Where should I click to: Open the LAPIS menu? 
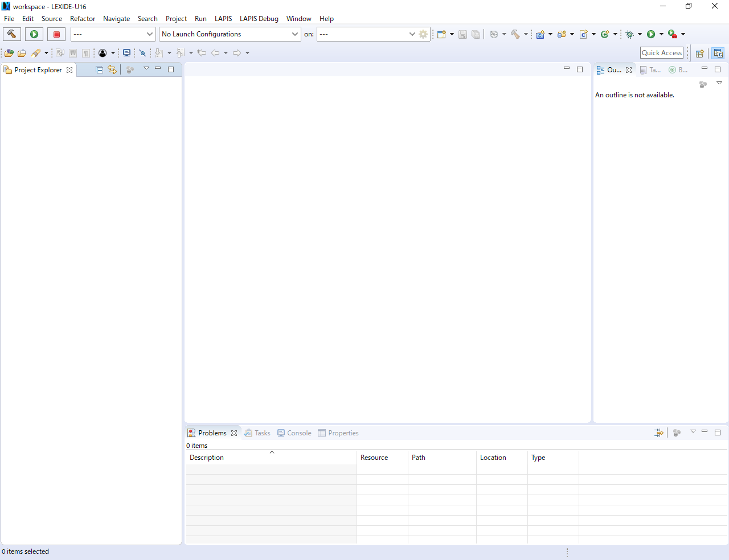coord(223,19)
